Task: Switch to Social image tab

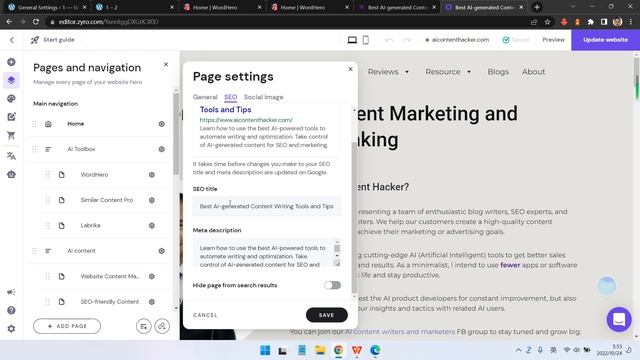Action: (x=263, y=97)
